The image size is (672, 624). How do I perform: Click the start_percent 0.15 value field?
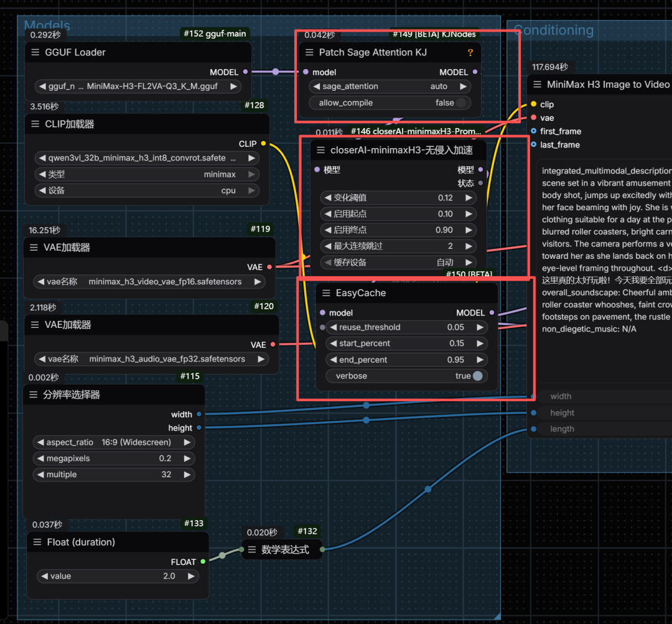click(x=406, y=343)
